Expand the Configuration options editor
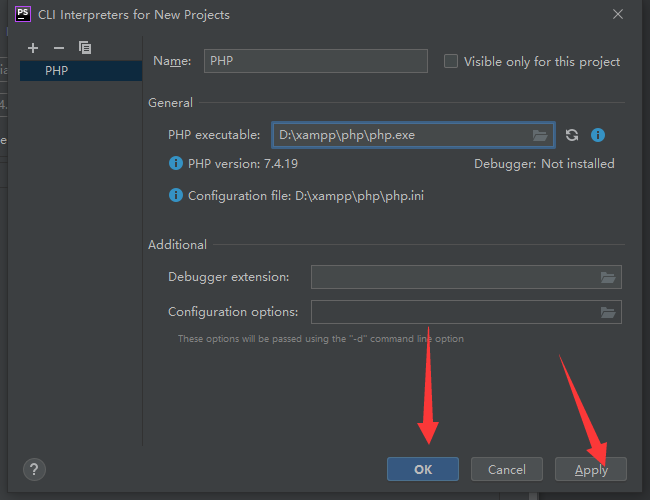This screenshot has width=650, height=500. [x=607, y=312]
